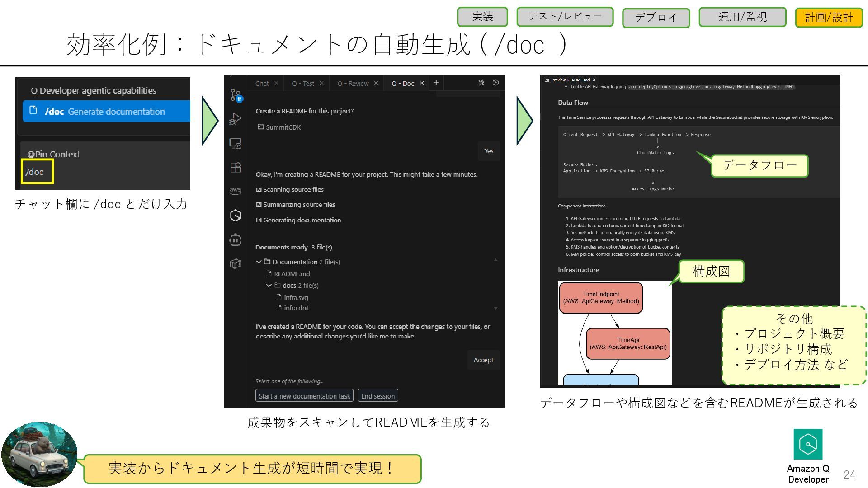The height and width of the screenshot is (488, 868).
Task: Click the Accept button
Action: point(483,360)
